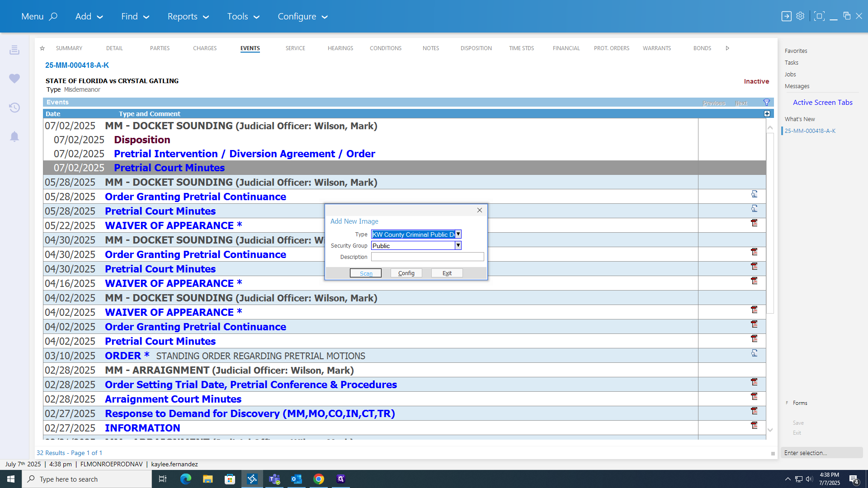Open the heart favorites sidebar icon
The width and height of the screenshot is (868, 488).
[x=14, y=78]
